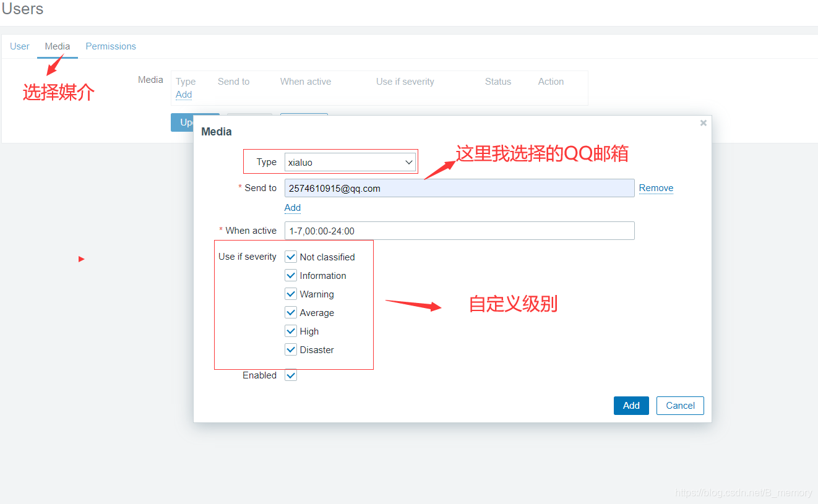Screen dimensions: 818x504
Task: Click the Disaster label text
Action: [317, 350]
